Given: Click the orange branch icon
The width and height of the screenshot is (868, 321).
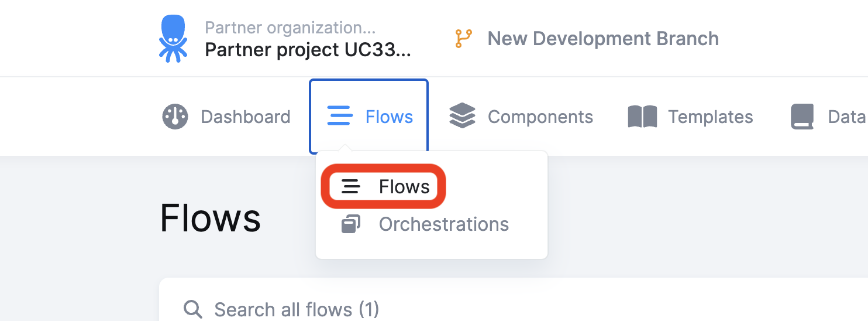Looking at the screenshot, I should pyautogui.click(x=463, y=39).
